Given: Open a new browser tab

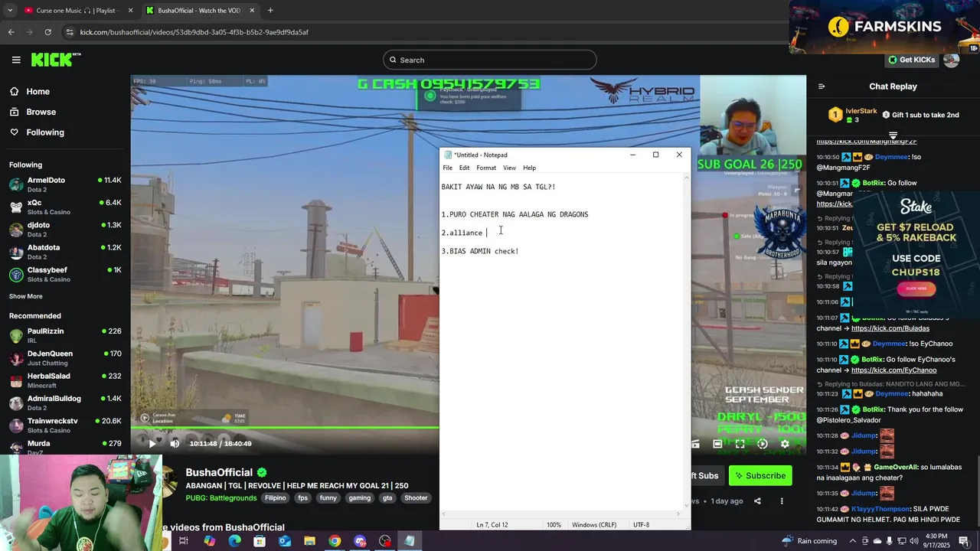Looking at the screenshot, I should pos(270,11).
